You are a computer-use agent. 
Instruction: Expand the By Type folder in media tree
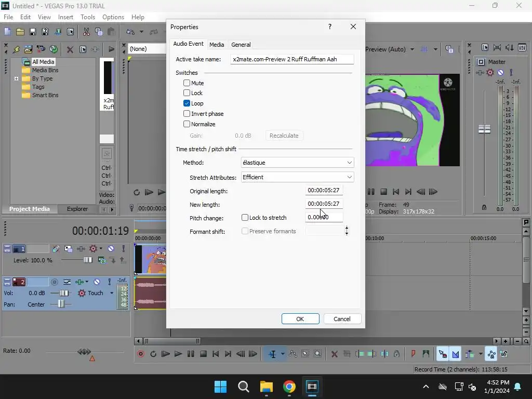click(x=16, y=79)
